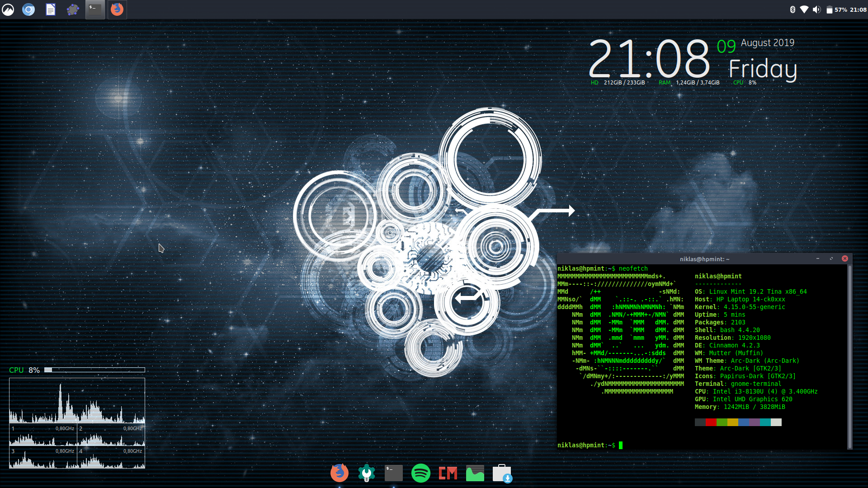Open a terminal from the bottom dock
Screen dimensions: 868x488
pos(393,473)
